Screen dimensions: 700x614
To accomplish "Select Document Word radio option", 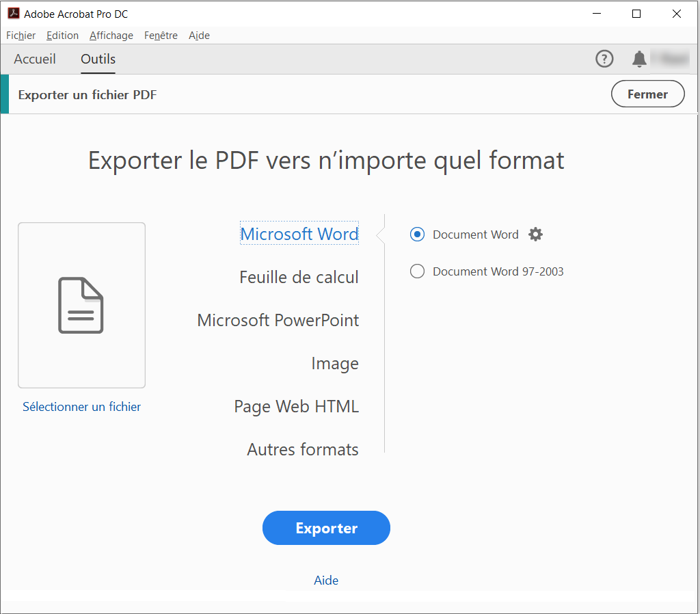I will pyautogui.click(x=417, y=234).
